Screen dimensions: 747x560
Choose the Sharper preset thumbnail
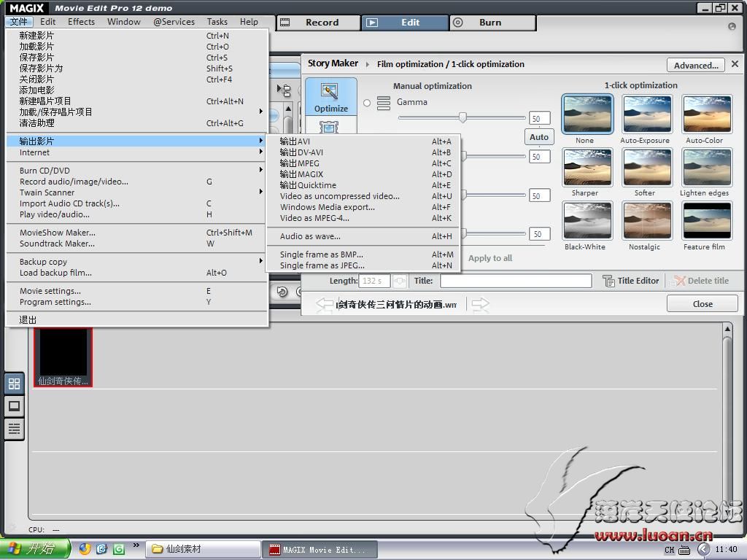(x=587, y=167)
